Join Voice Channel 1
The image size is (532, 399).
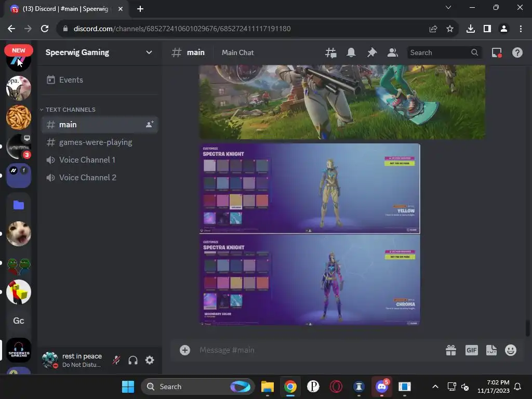[x=99, y=160]
